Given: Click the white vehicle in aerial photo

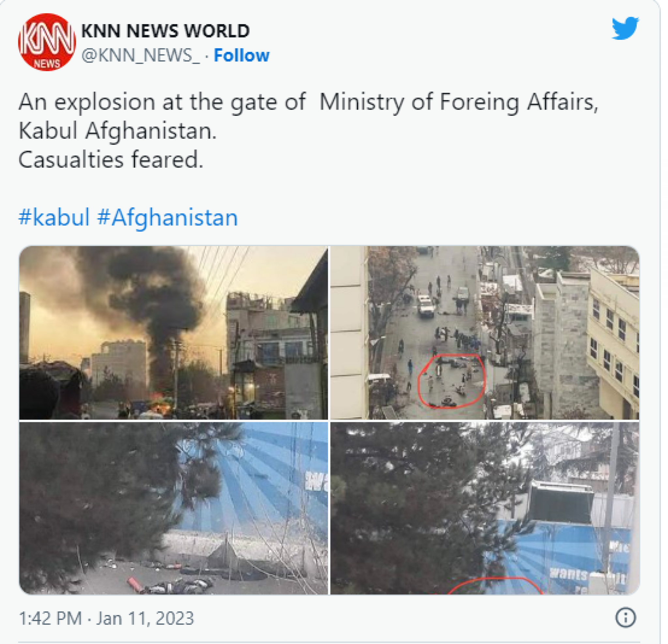Looking at the screenshot, I should pos(425,306).
